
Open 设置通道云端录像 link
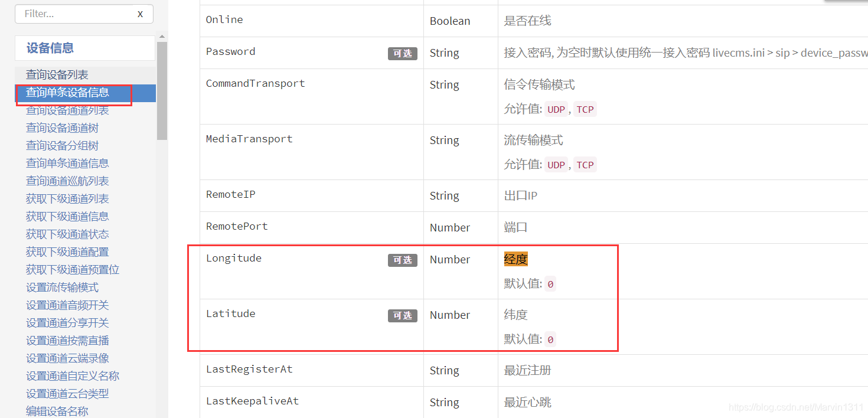pos(67,358)
